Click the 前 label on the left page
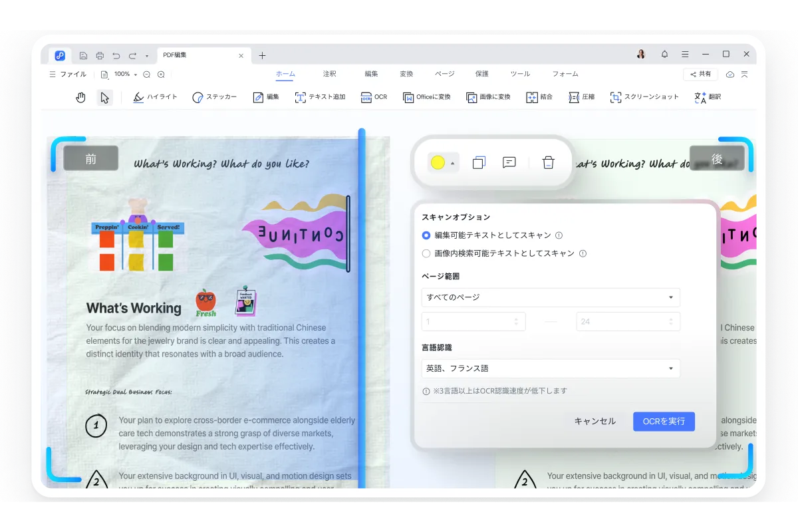This screenshot has width=798, height=532. [91, 158]
